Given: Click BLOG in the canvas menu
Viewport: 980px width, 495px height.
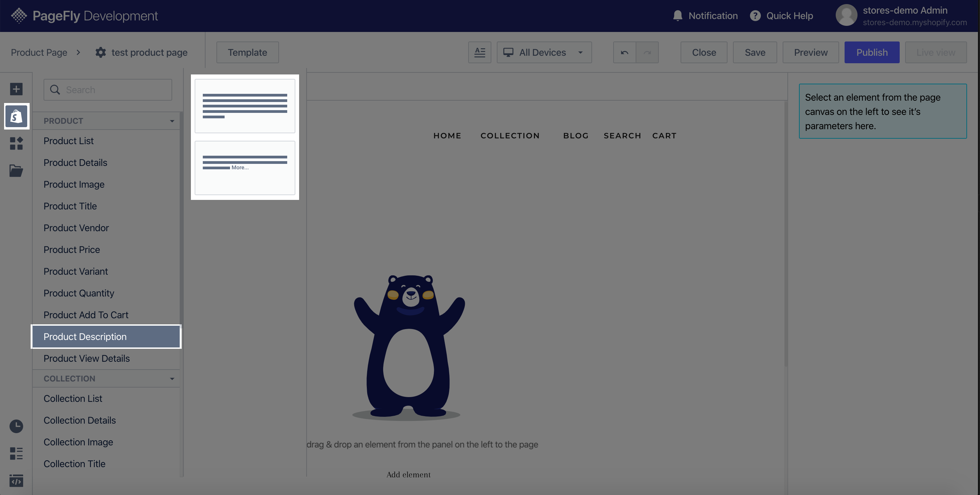Looking at the screenshot, I should (576, 136).
